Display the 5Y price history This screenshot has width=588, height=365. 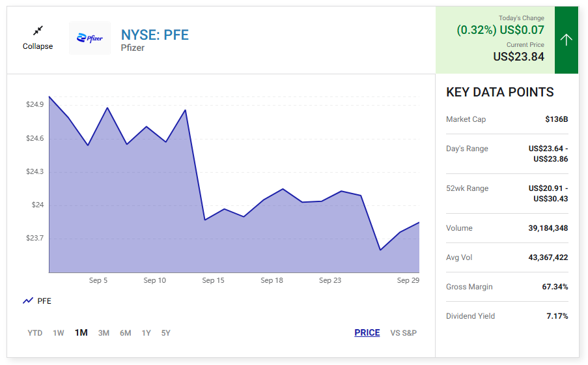pos(166,333)
